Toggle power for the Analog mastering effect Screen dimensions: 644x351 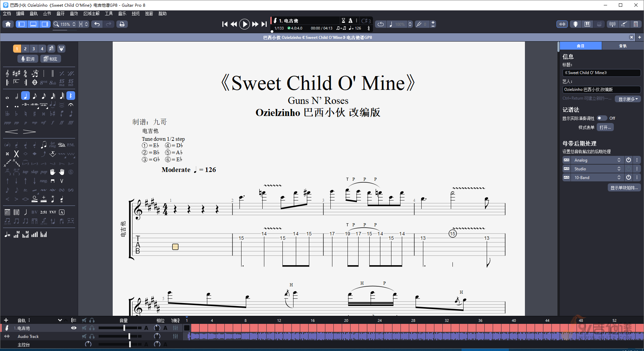pos(629,160)
